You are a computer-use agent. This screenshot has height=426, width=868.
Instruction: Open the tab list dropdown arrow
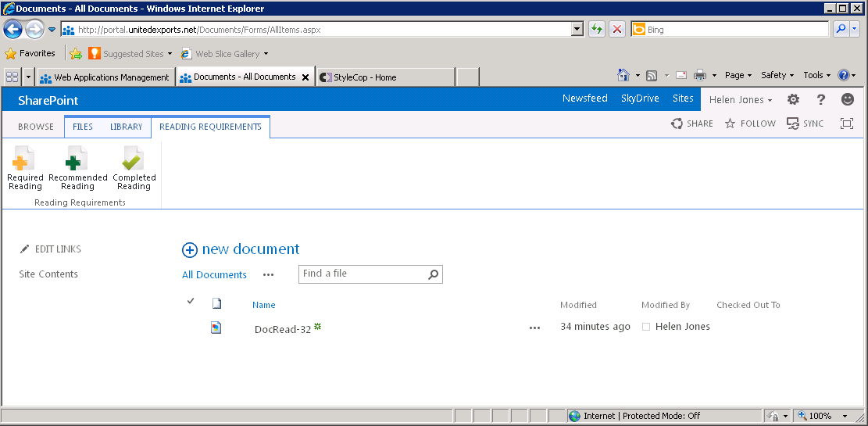[x=29, y=77]
